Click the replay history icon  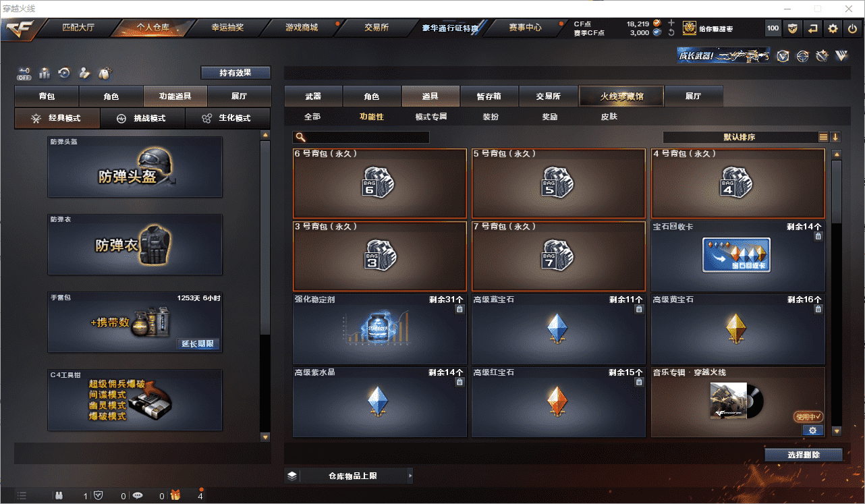[x=65, y=73]
